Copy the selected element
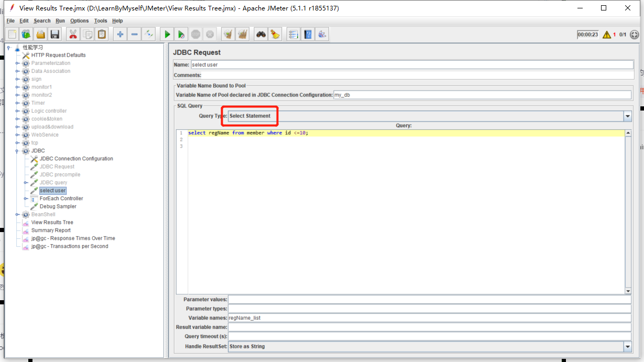644x362 pixels. tap(88, 35)
